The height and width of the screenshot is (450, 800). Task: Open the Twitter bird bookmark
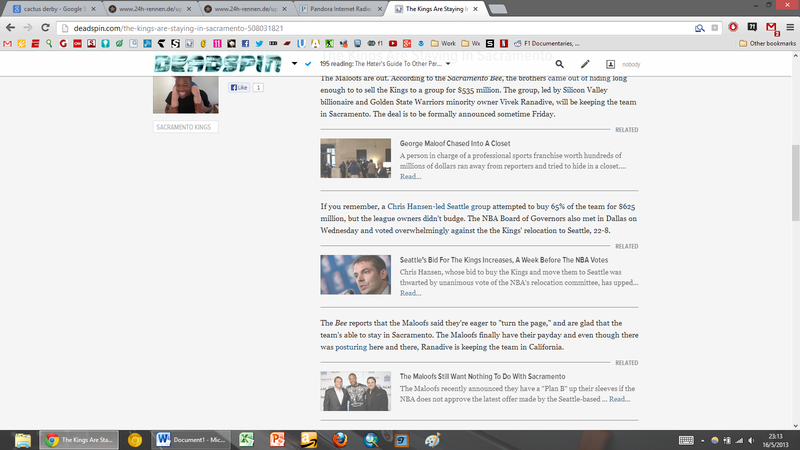click(x=259, y=43)
